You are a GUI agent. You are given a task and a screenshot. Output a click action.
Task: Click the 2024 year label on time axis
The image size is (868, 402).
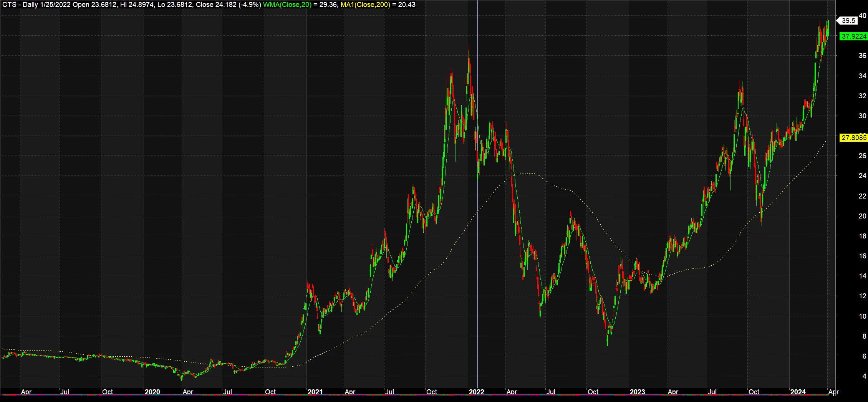(798, 392)
